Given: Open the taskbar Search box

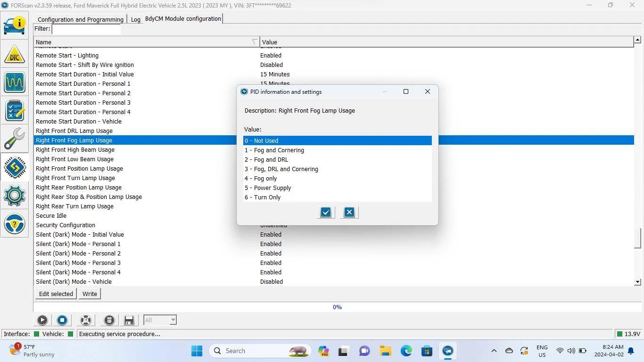Looking at the screenshot, I should (260, 351).
